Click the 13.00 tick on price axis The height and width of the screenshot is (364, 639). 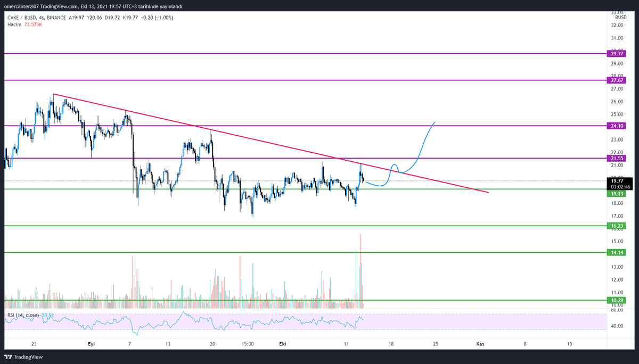pos(617,267)
